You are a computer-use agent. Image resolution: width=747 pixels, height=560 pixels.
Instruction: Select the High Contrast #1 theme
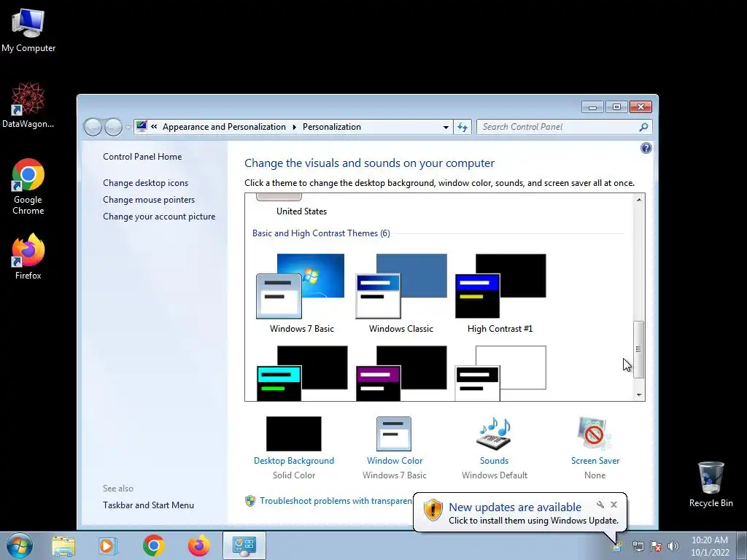pyautogui.click(x=500, y=294)
